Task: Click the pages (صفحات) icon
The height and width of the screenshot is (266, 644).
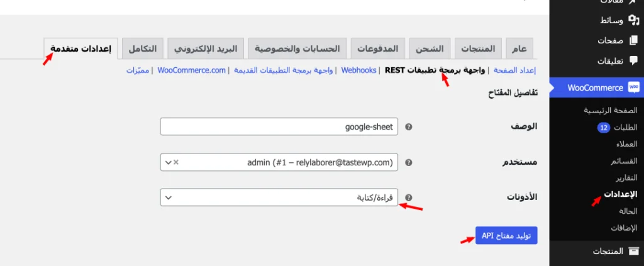Action: pyautogui.click(x=633, y=40)
